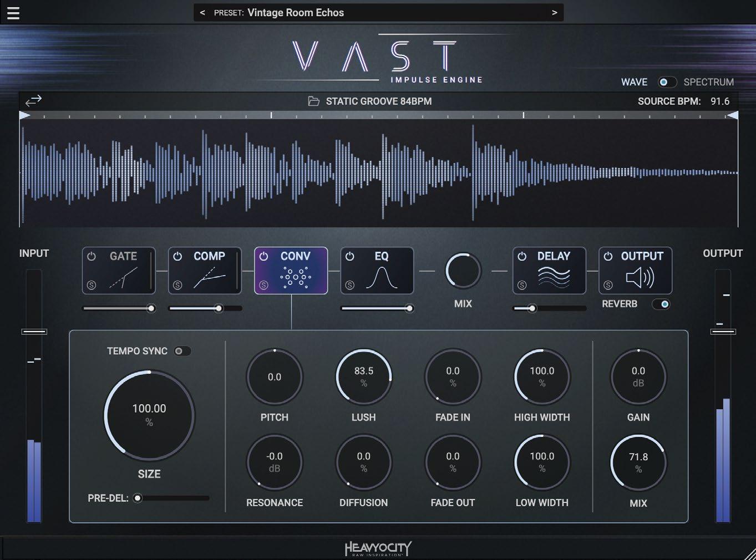Viewport: 756px width, 560px height.
Task: Toggle the Reverb switch
Action: click(661, 304)
